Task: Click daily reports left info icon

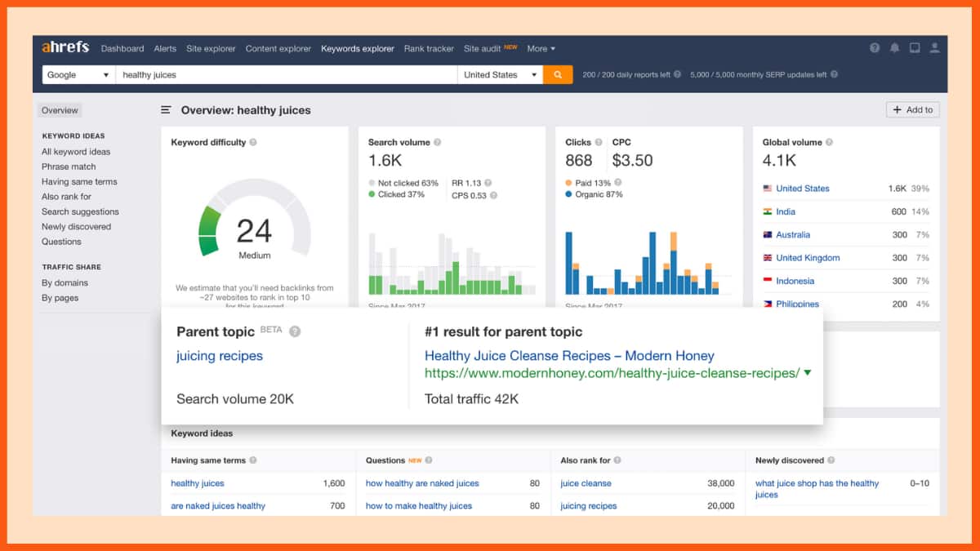Action: tap(677, 74)
